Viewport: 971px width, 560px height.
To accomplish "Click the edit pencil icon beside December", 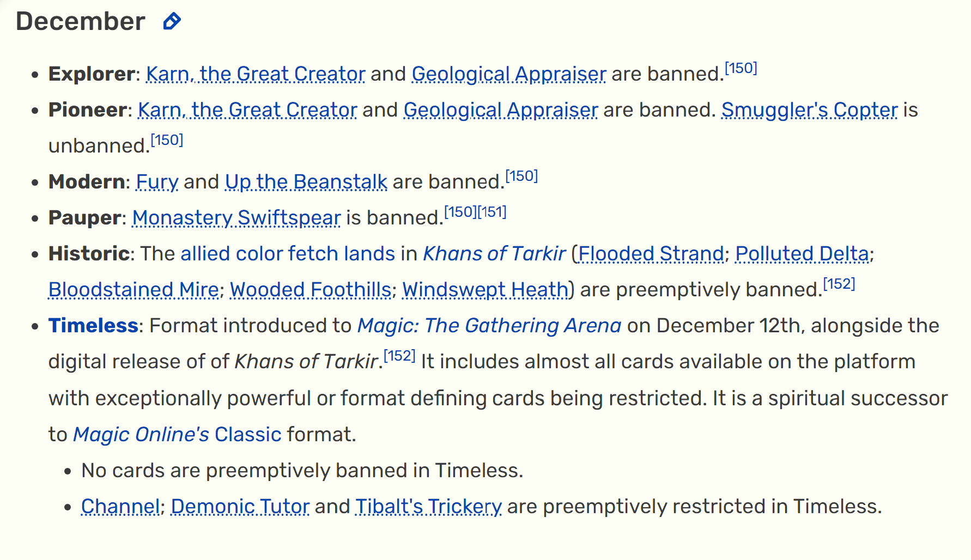I will (172, 21).
